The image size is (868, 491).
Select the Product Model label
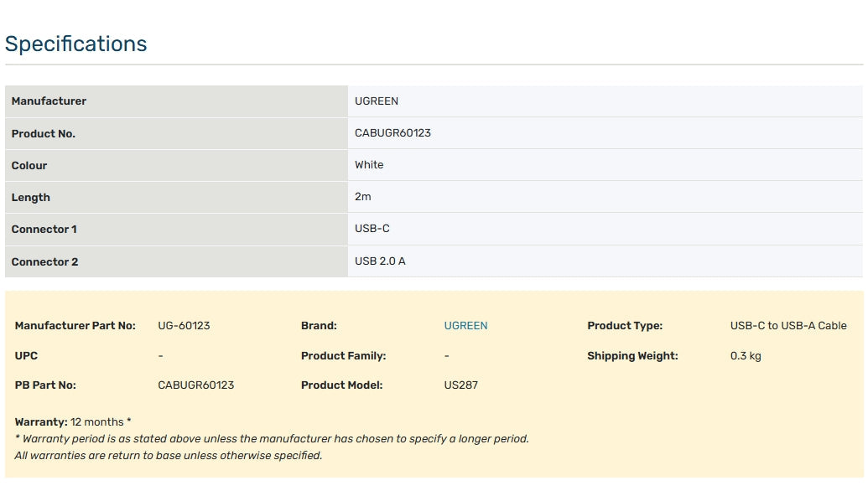tap(341, 385)
